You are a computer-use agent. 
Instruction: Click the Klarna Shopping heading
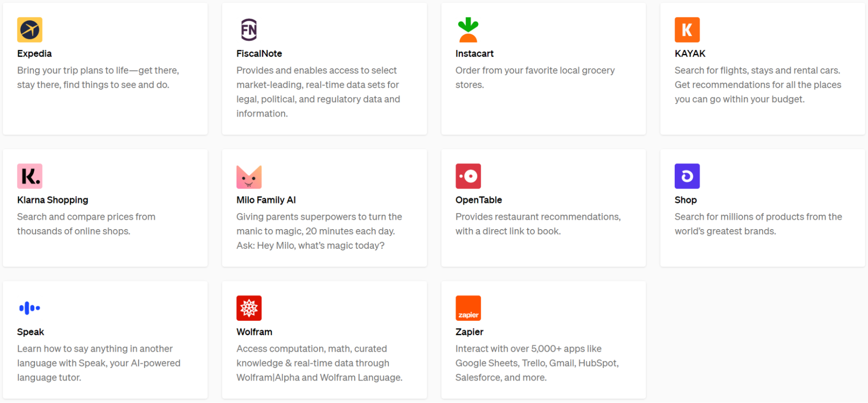tap(53, 200)
